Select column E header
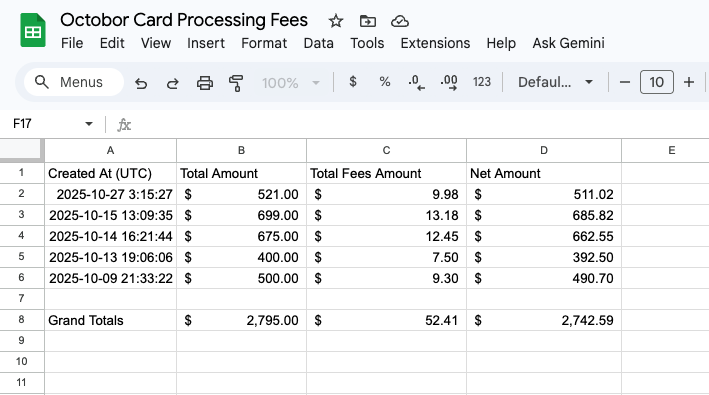 tap(666, 150)
